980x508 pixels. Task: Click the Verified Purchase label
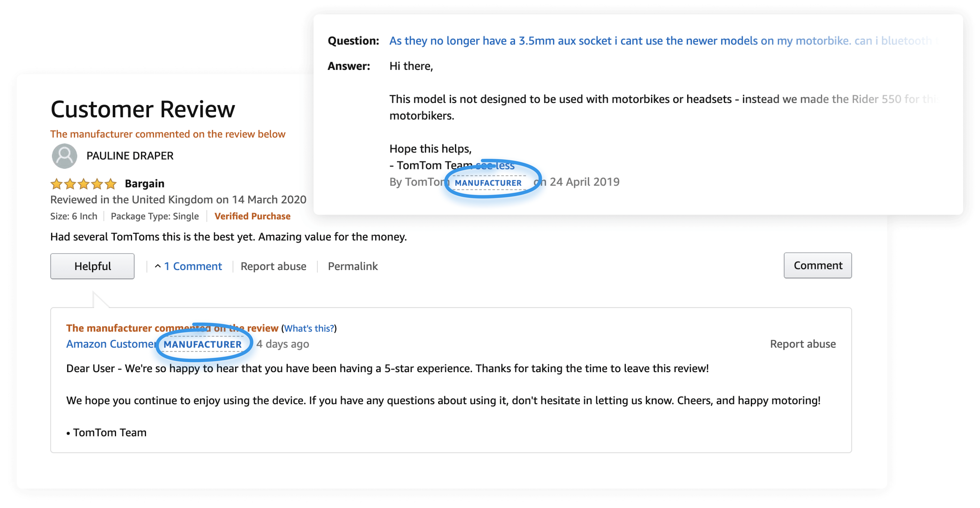(x=252, y=216)
